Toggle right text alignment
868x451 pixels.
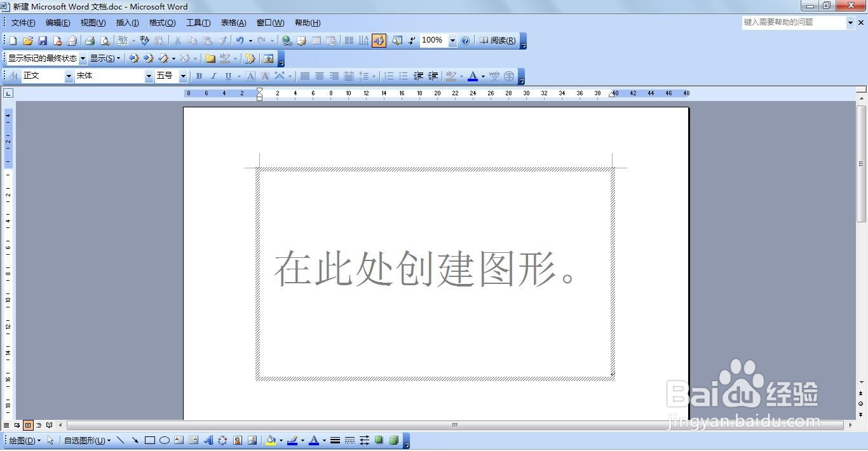click(x=334, y=76)
